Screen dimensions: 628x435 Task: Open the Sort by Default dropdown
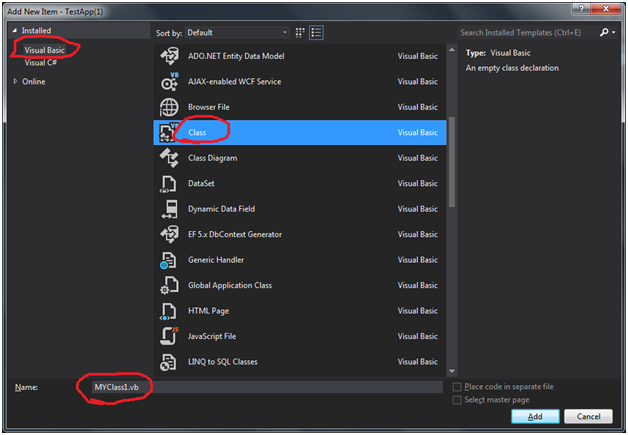pyautogui.click(x=237, y=32)
